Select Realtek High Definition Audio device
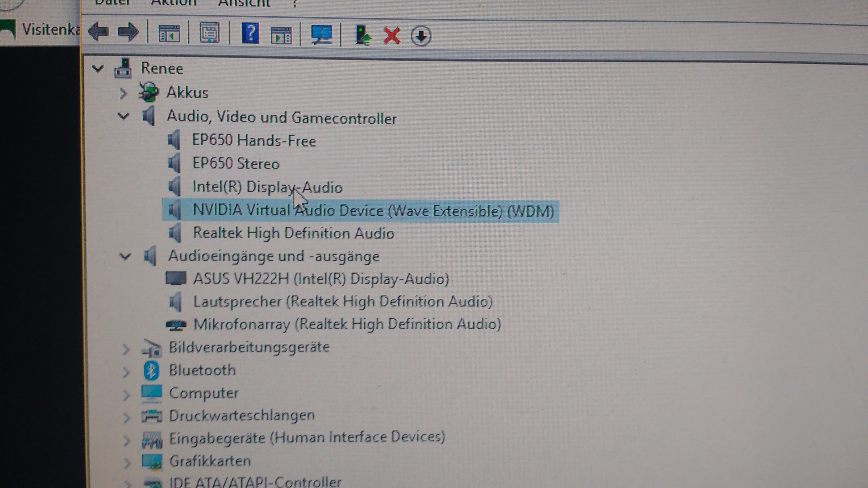Screen dimensions: 868x488 (293, 233)
